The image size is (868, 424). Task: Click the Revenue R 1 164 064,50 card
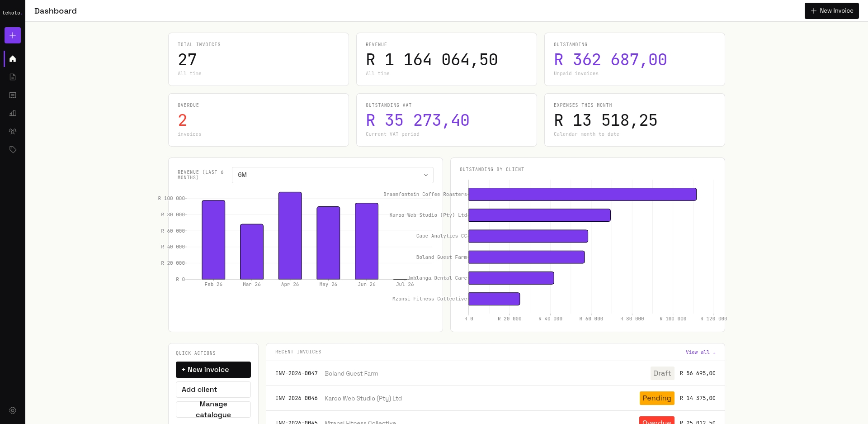[447, 59]
